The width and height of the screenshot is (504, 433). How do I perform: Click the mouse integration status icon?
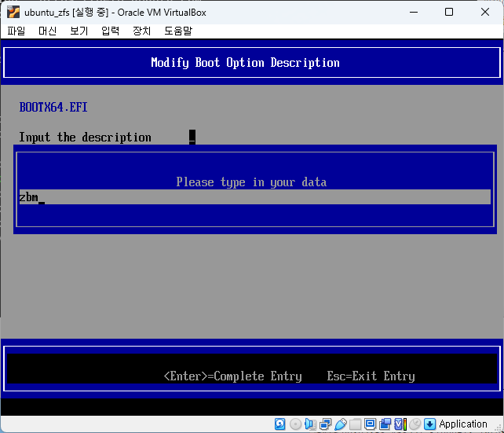coord(415,424)
